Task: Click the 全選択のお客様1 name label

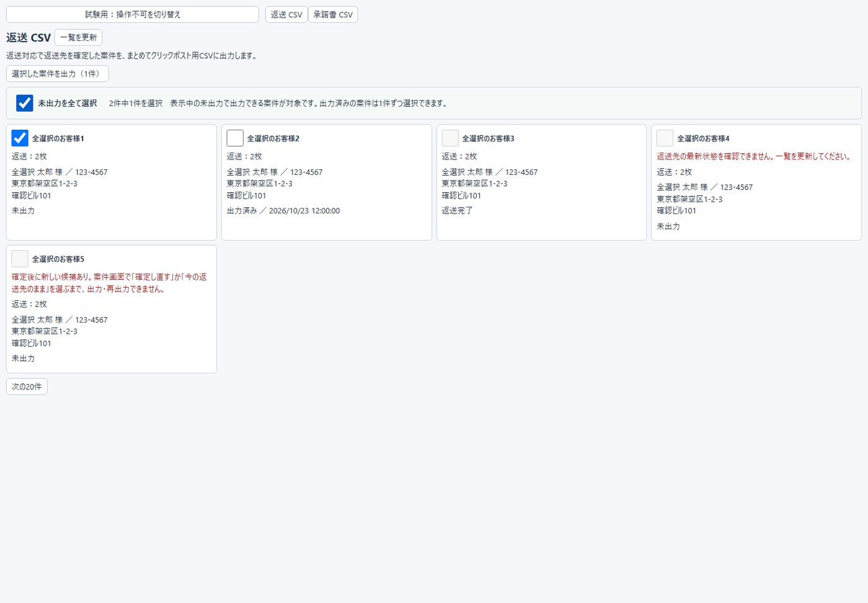Action: pos(58,138)
